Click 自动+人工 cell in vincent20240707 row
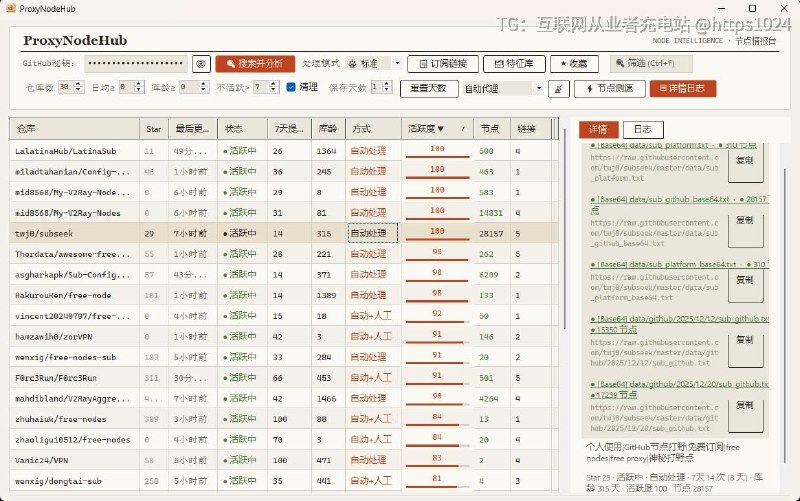800x501 pixels. coord(371,316)
